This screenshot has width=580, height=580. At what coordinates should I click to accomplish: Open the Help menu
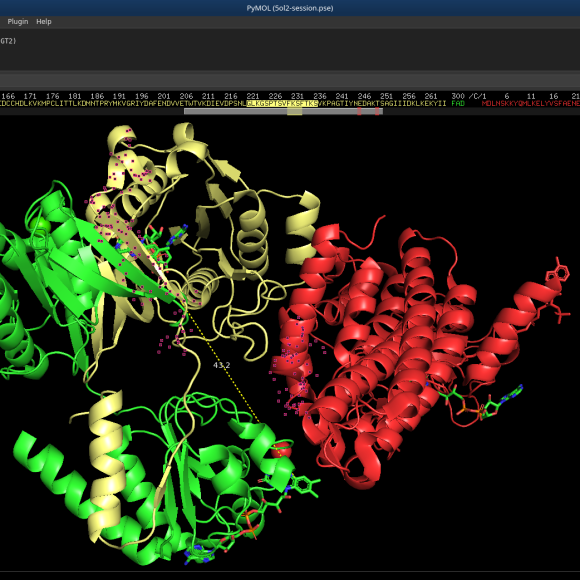click(x=44, y=21)
